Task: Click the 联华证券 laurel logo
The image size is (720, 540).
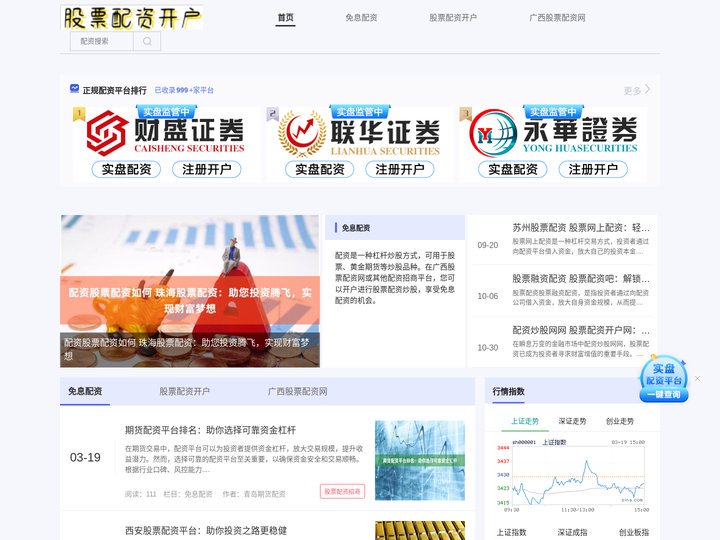Action: (302, 133)
